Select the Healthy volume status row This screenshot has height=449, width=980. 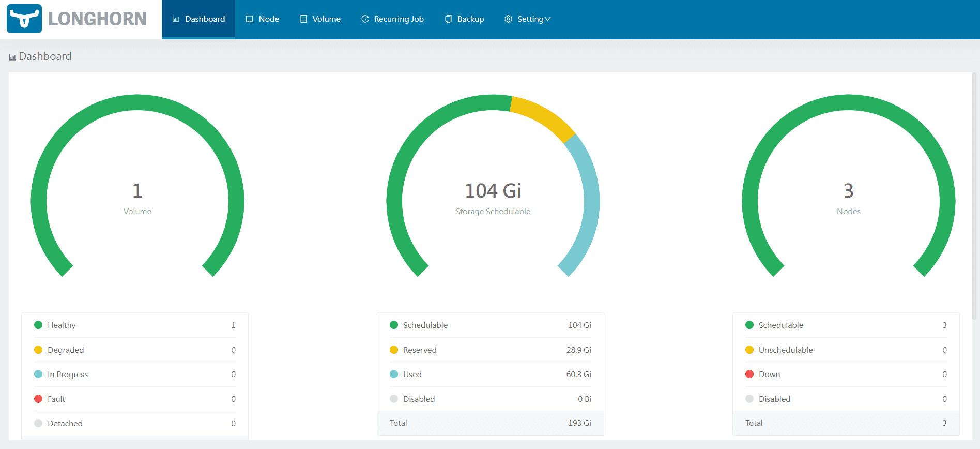tap(134, 325)
